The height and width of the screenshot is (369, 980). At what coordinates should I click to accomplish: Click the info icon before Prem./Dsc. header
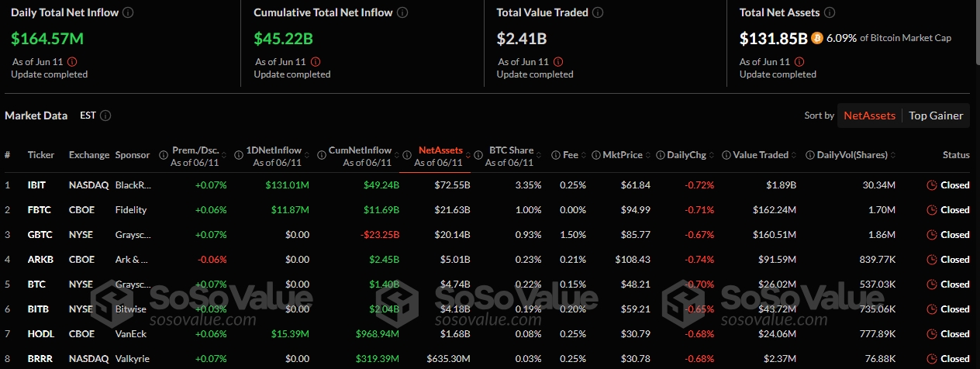tap(164, 155)
